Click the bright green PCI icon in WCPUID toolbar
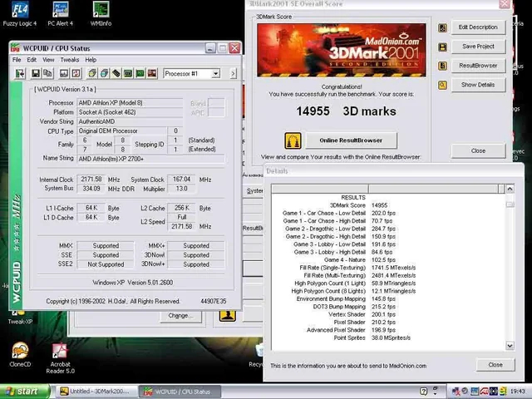The height and width of the screenshot is (399, 532). pos(140,74)
